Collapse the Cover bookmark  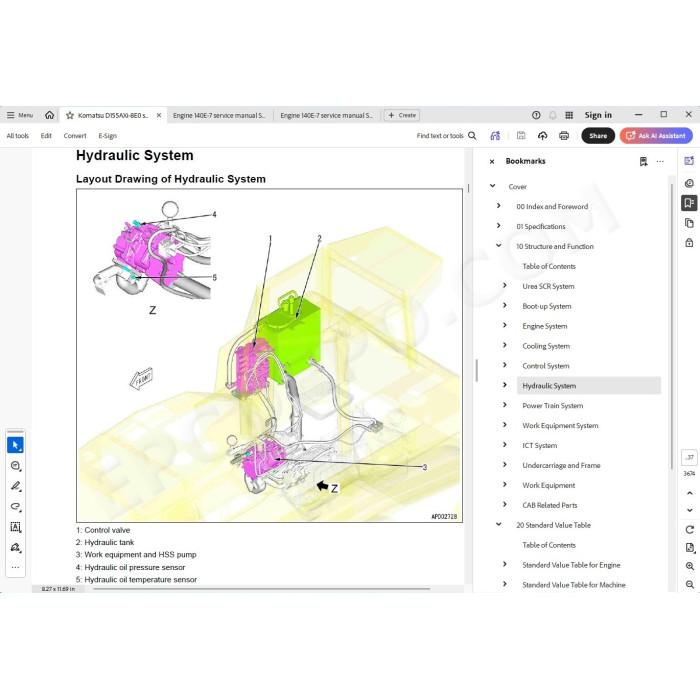492,186
